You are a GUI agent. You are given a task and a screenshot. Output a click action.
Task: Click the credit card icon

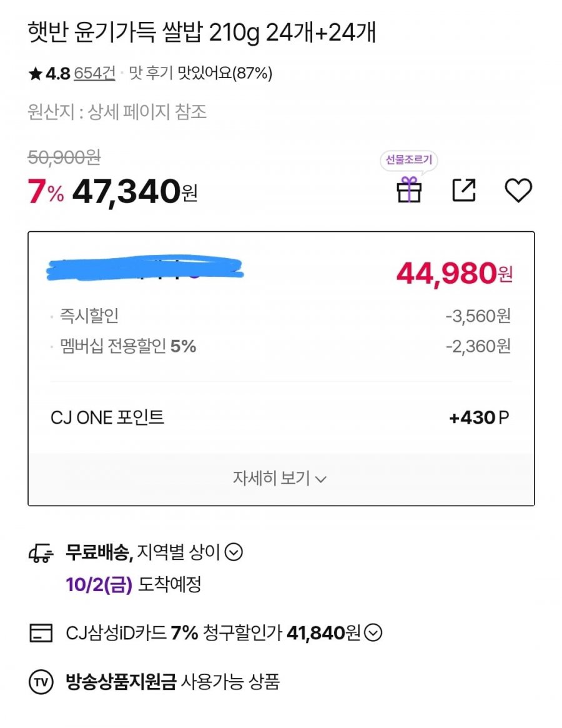tap(41, 633)
